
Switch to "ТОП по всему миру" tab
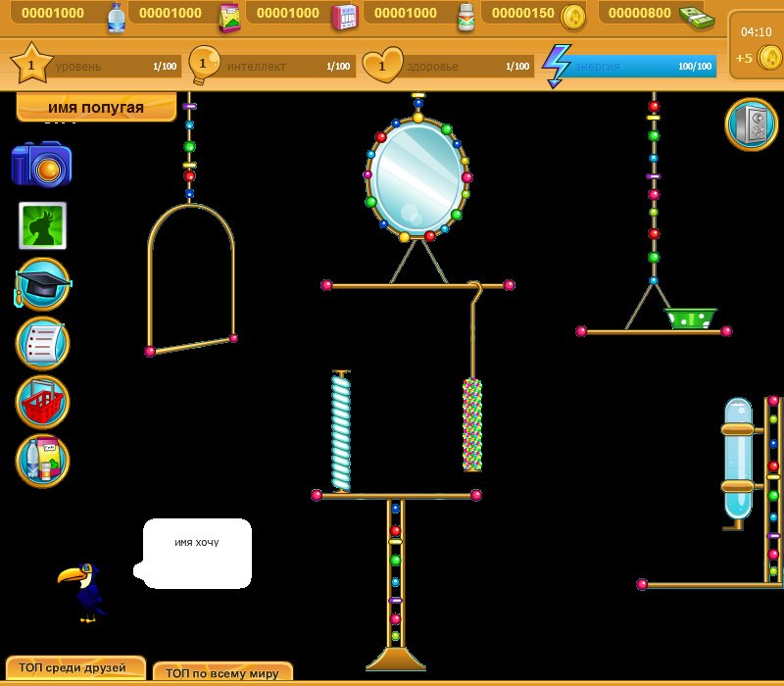tap(222, 672)
